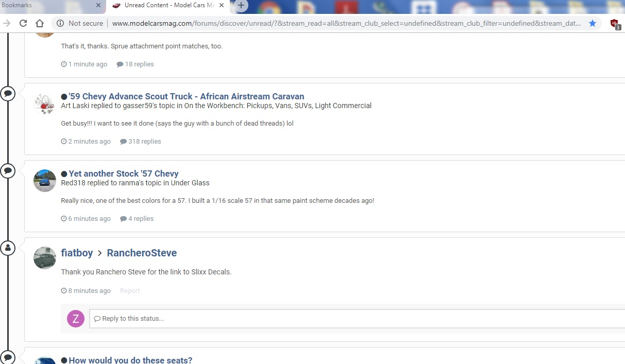
Task: Open the red shield extension icon
Action: (615, 24)
